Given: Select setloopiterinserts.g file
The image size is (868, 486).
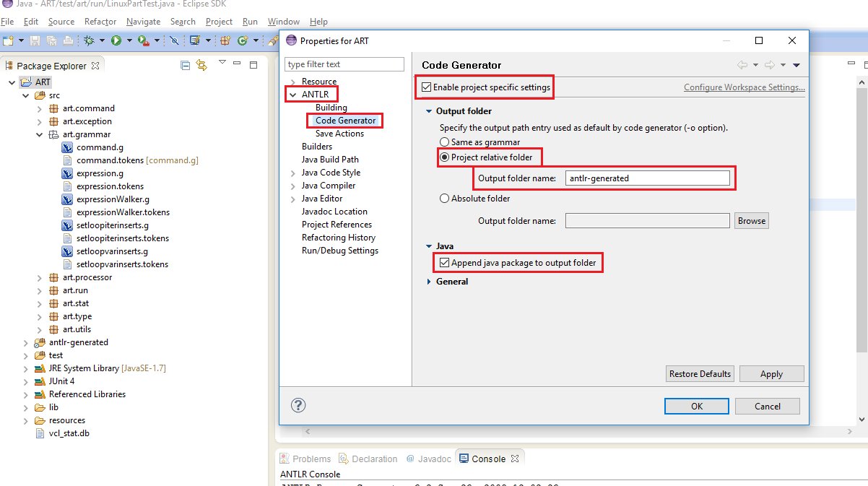Looking at the screenshot, I should click(105, 225).
